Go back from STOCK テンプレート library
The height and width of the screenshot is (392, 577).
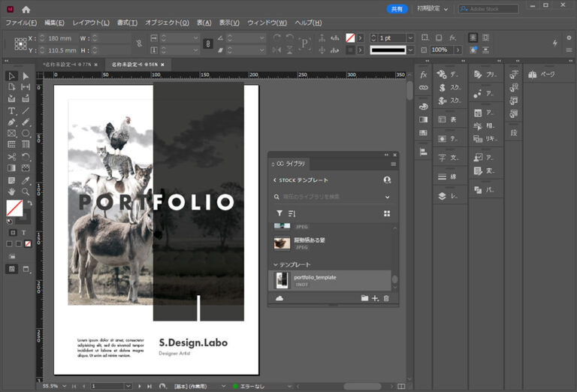274,180
